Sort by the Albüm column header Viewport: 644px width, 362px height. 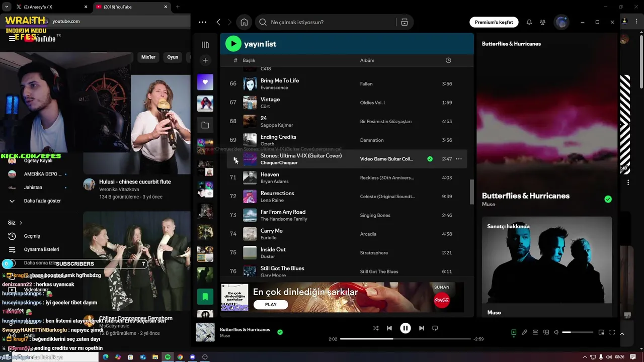367,60
